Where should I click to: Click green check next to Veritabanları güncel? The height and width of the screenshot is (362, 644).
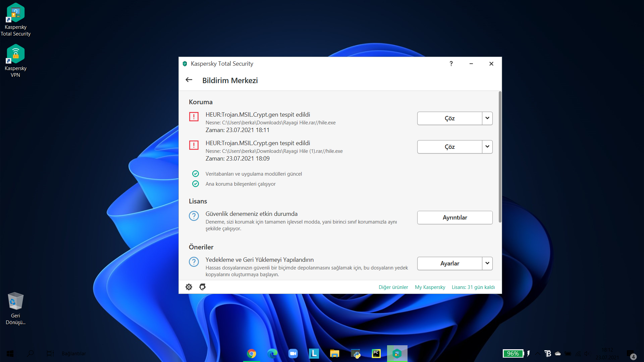(x=196, y=174)
